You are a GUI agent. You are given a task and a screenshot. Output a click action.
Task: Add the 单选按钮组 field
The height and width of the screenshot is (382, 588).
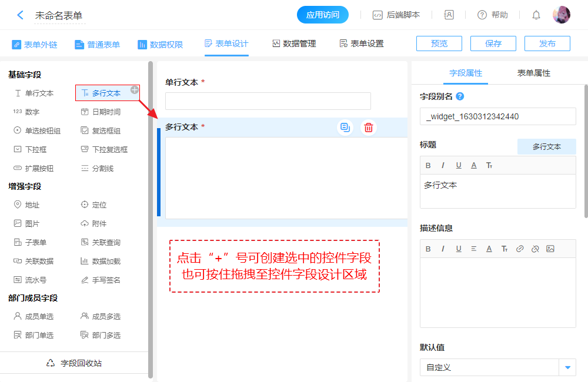coord(38,130)
